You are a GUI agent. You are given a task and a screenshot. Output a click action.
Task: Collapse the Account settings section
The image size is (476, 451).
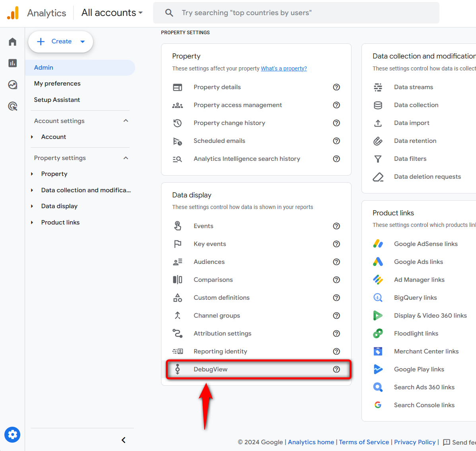[126, 121]
